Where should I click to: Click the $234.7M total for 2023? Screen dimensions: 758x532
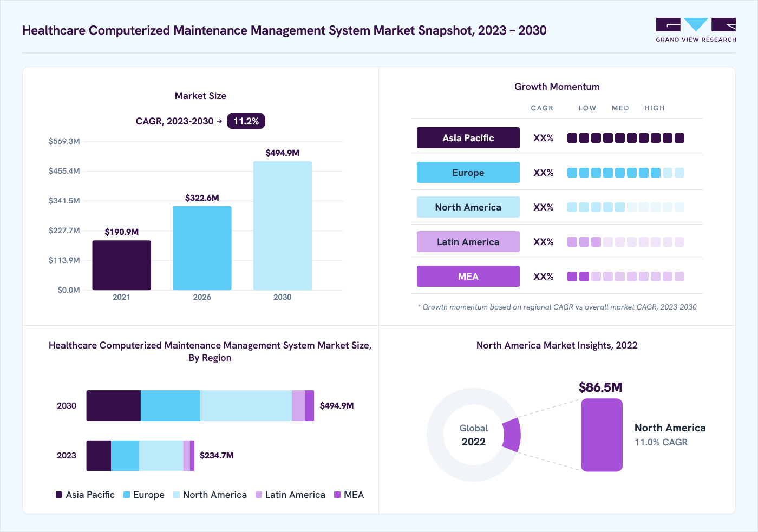click(x=217, y=456)
